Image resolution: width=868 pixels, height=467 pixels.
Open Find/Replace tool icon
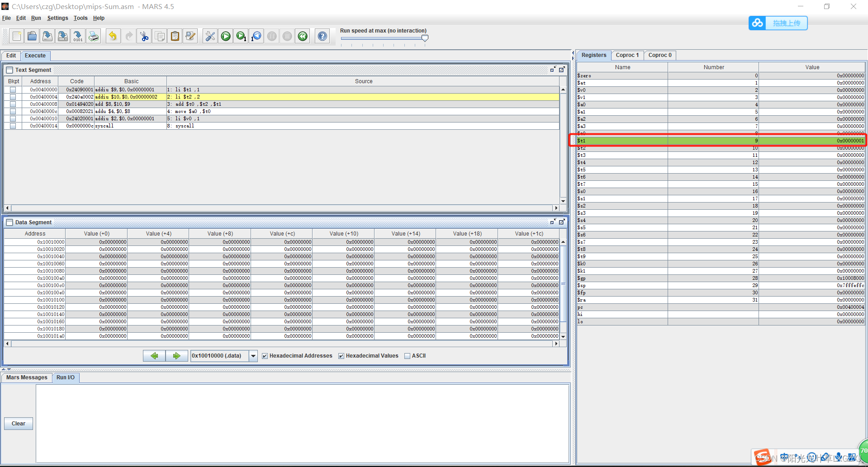pyautogui.click(x=190, y=36)
